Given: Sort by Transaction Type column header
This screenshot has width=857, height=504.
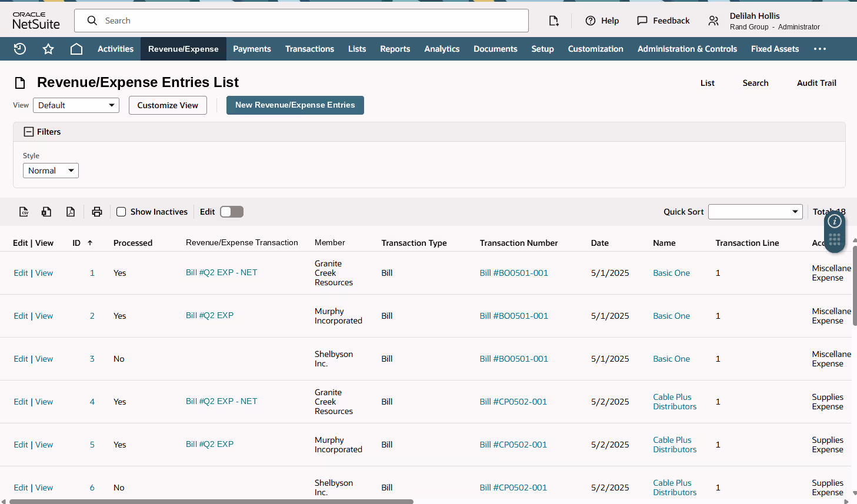Looking at the screenshot, I should pos(414,243).
